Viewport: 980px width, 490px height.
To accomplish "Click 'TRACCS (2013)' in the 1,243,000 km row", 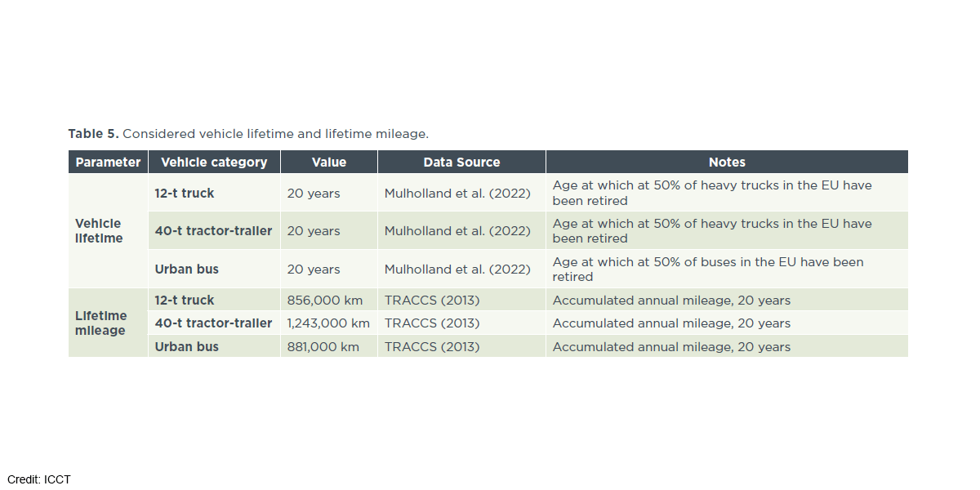I will coord(432,323).
